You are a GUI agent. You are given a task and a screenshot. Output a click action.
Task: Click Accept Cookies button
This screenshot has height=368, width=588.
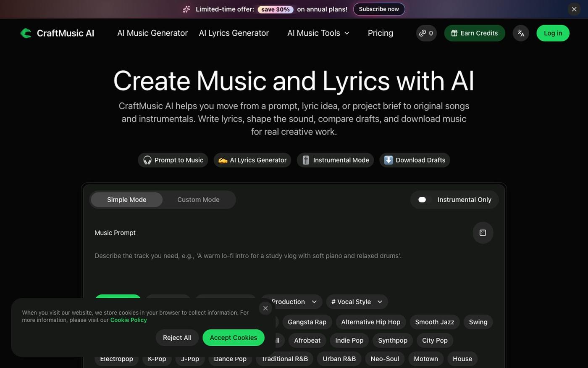pos(234,338)
